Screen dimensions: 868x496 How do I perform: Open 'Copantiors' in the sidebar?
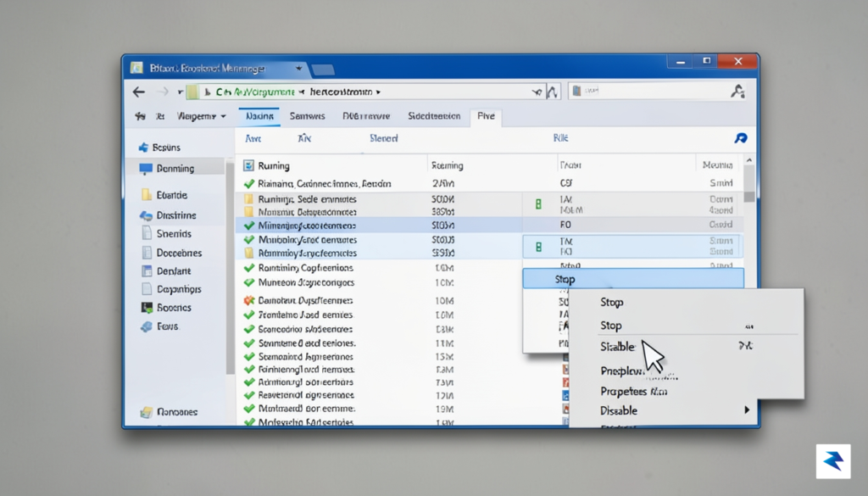click(x=171, y=289)
